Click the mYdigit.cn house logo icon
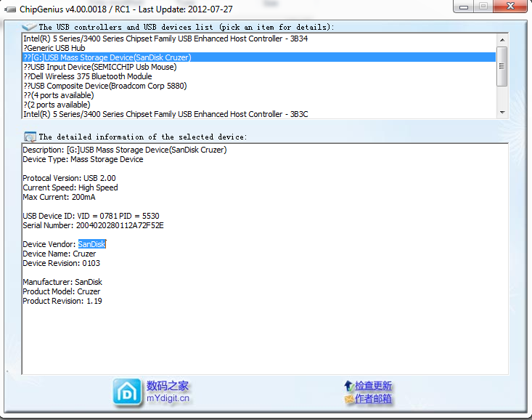This screenshot has height=420, width=532. click(x=127, y=392)
